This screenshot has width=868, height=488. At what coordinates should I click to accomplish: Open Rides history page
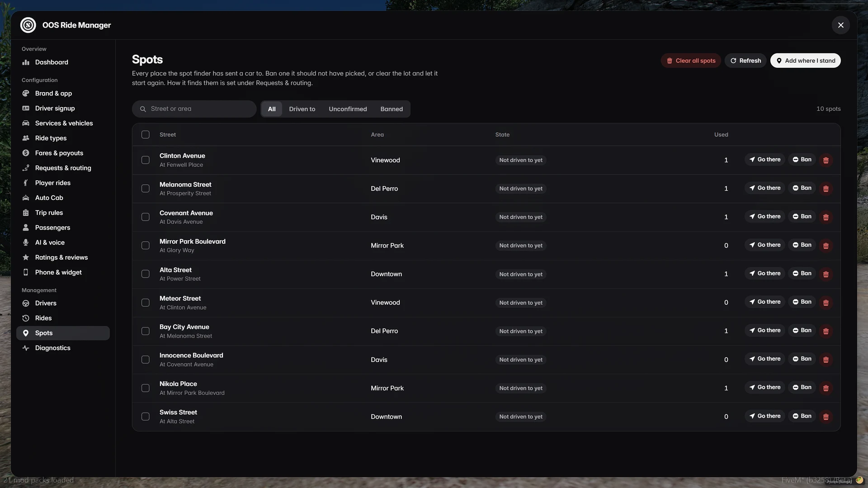point(63,318)
